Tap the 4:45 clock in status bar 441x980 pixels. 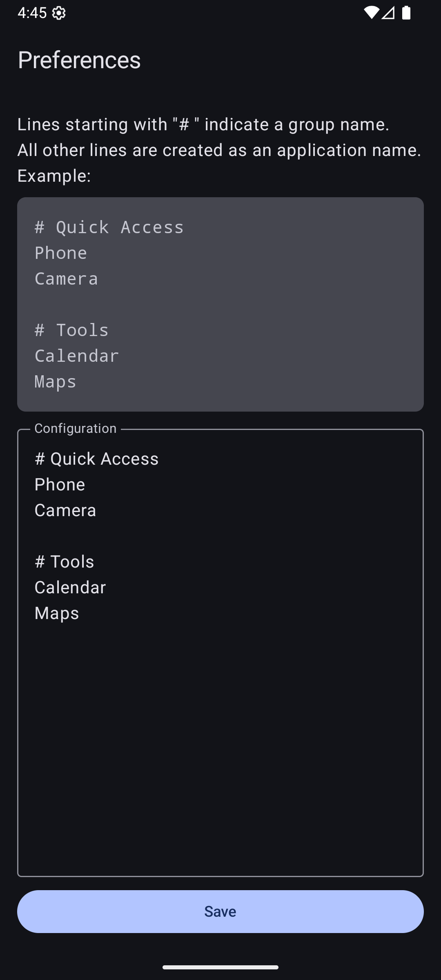[x=32, y=13]
